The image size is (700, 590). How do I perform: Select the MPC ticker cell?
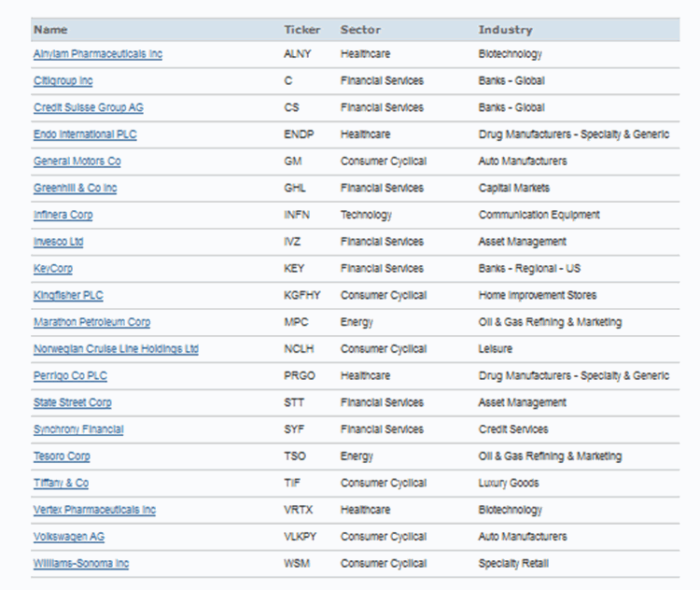(296, 322)
